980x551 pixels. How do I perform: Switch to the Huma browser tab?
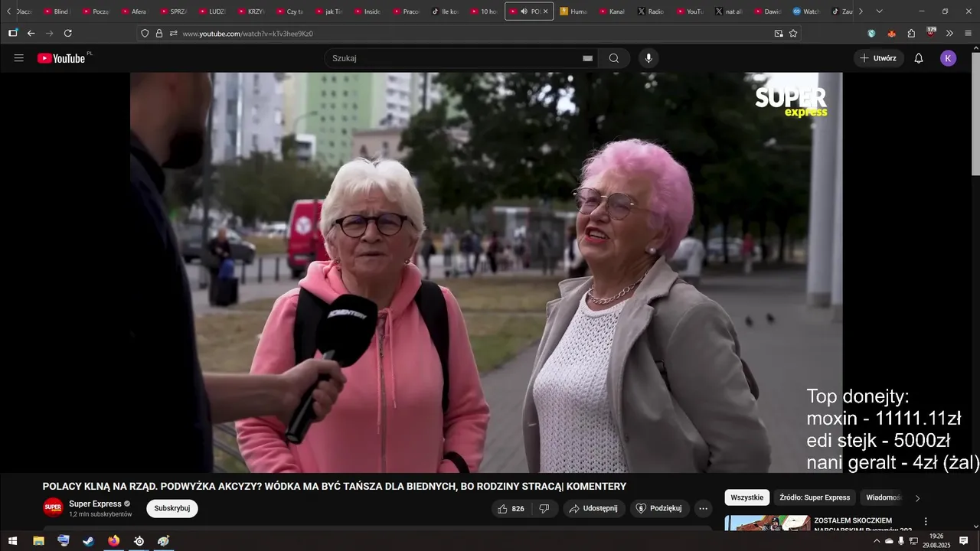pos(573,11)
